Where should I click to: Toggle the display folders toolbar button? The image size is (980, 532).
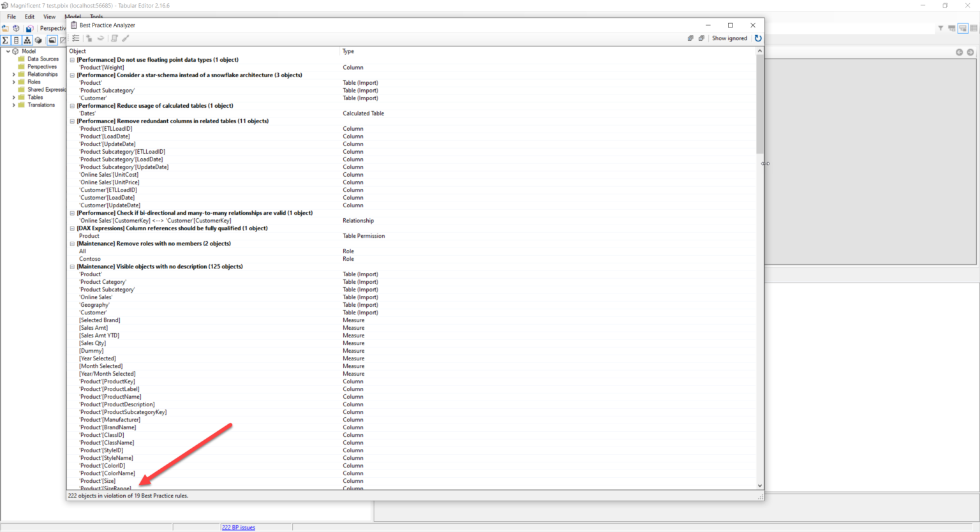pos(52,40)
